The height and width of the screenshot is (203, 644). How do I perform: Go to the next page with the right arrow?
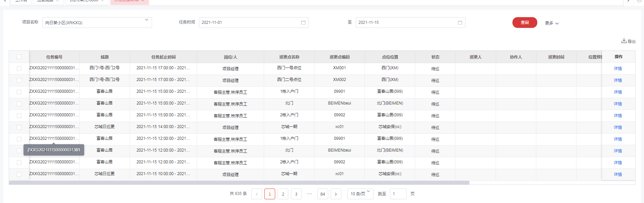click(336, 194)
